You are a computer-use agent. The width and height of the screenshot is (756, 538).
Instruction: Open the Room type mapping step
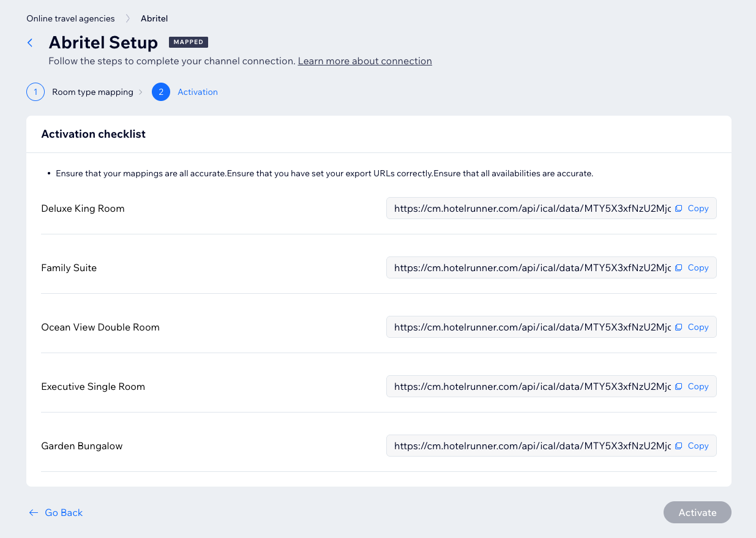pos(92,92)
